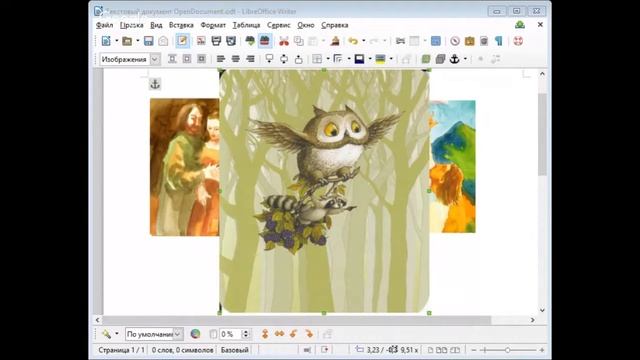Flip image vertically
Image resolution: width=640 pixels, height=360 pixels.
pyautogui.click(x=265, y=334)
